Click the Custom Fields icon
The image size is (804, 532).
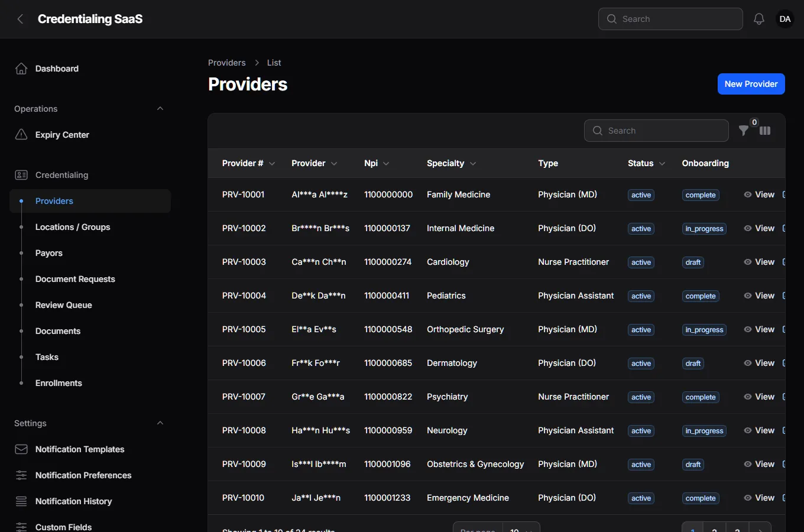tap(21, 527)
